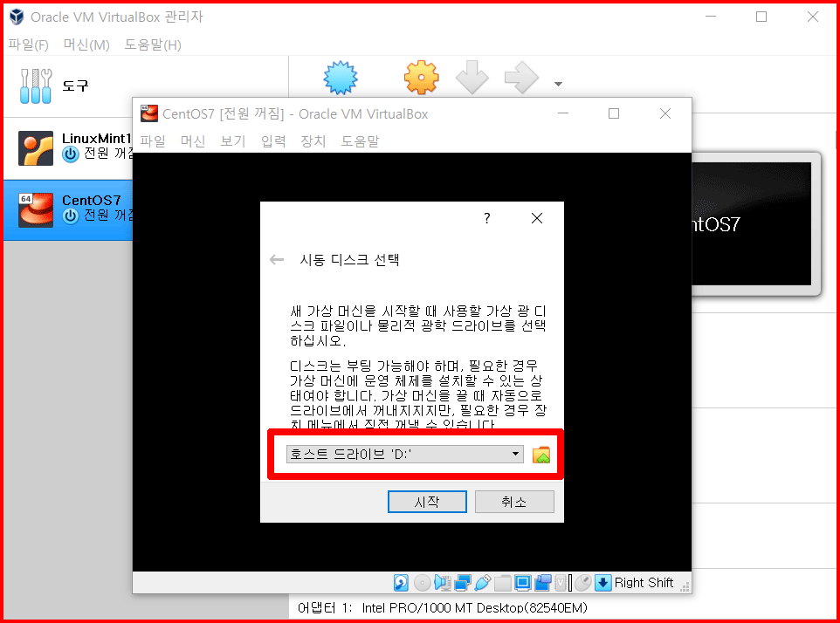Click the dialog's question mark help button
Image resolution: width=840 pixels, height=623 pixels.
487,218
